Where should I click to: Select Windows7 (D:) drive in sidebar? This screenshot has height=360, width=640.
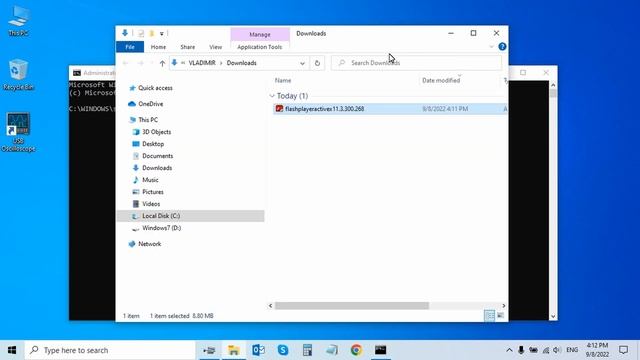[x=161, y=228]
